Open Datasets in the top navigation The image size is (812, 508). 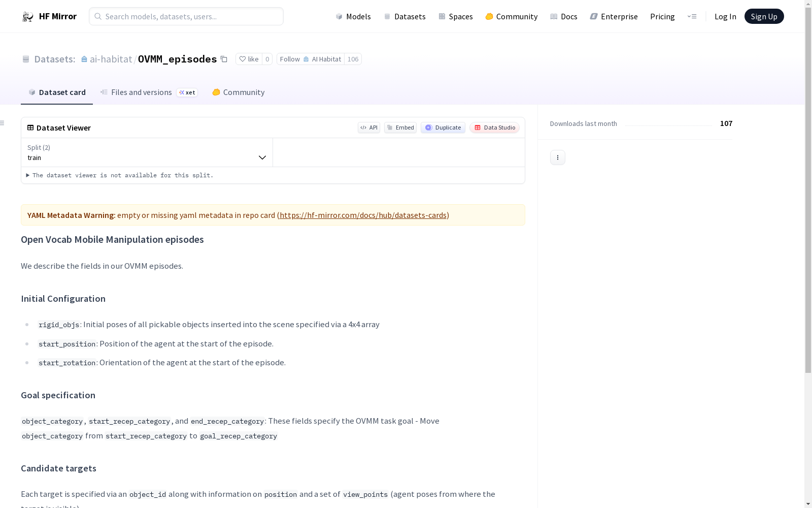(x=404, y=16)
